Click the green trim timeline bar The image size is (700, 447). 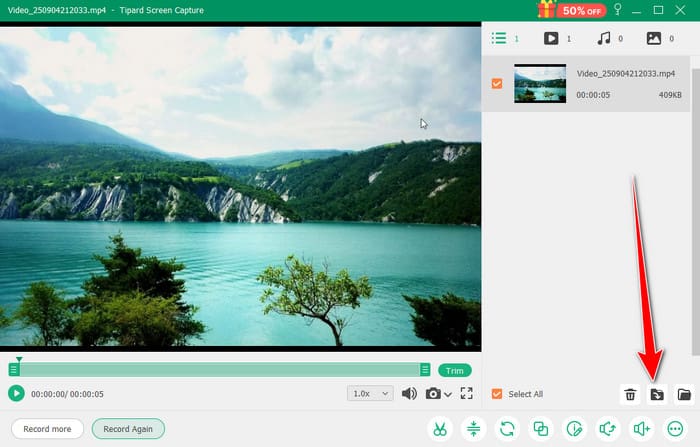[220, 370]
